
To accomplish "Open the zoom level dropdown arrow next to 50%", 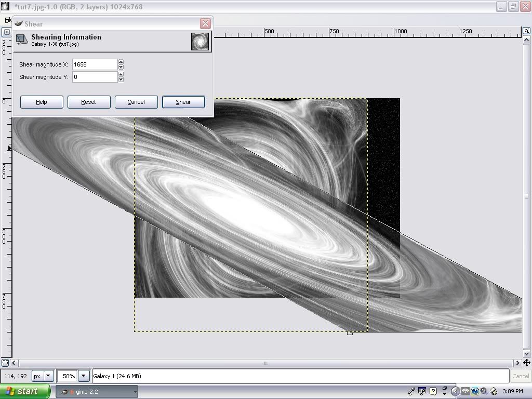I will tap(84, 376).
